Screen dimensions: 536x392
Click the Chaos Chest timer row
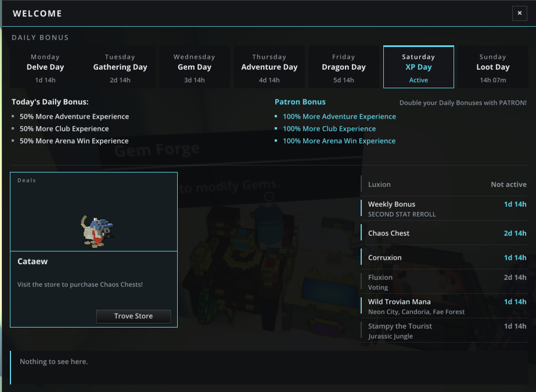444,233
